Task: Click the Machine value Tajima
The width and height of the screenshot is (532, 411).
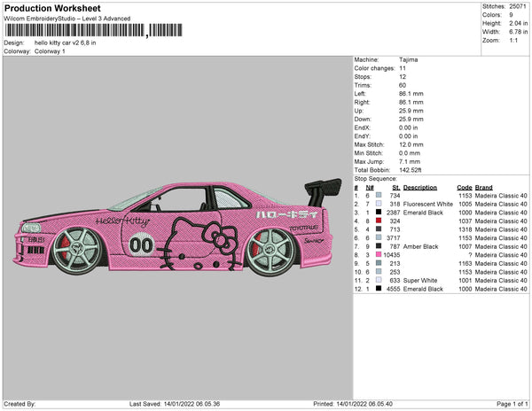Action: pyautogui.click(x=409, y=60)
